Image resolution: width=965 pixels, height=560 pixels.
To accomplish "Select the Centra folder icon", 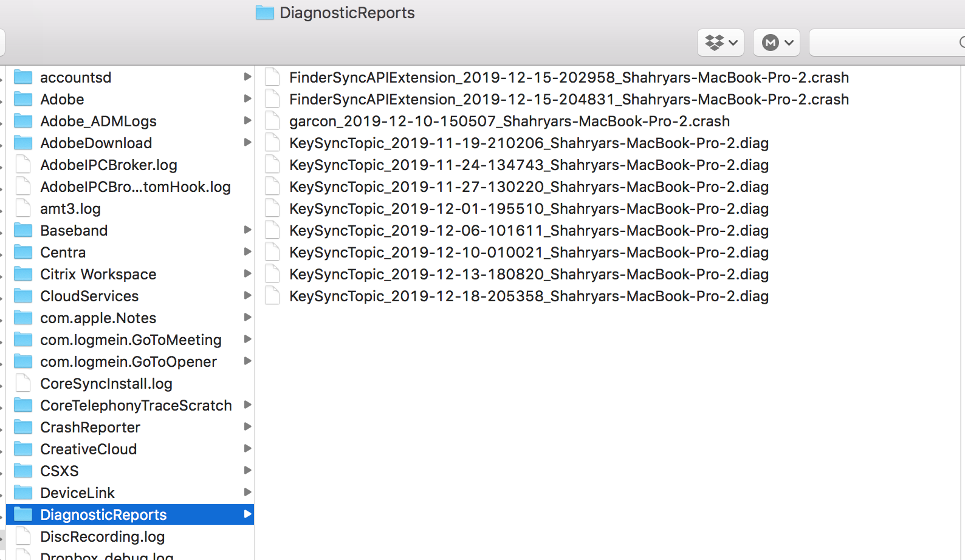I will [x=23, y=252].
